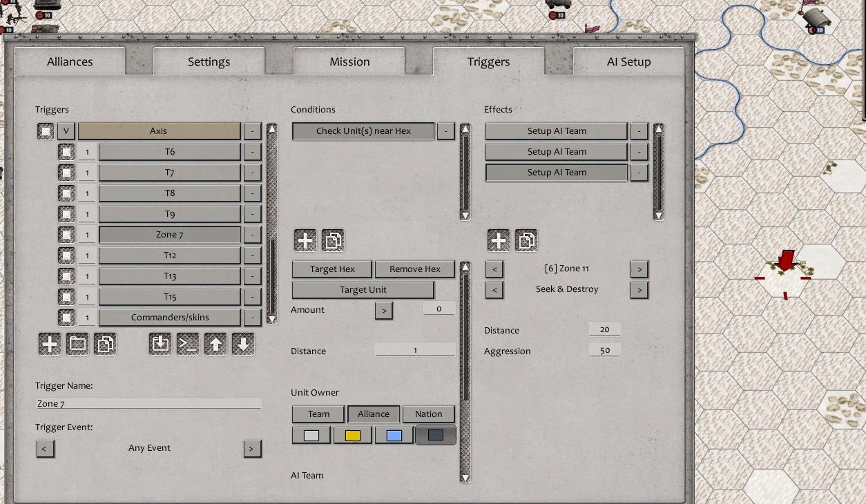
Task: Change Seek & Destroy with the left arrow
Action: (494, 289)
